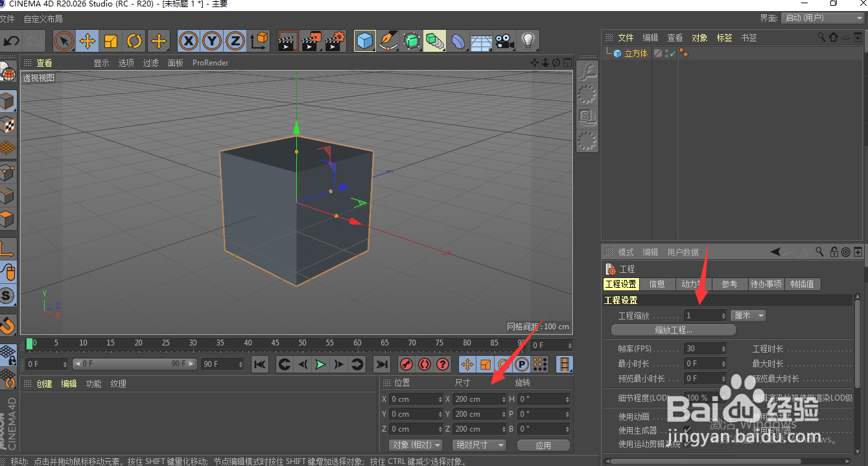Click the Cube primitive icon
Viewport: 868px width, 466px height.
pyautogui.click(x=365, y=41)
